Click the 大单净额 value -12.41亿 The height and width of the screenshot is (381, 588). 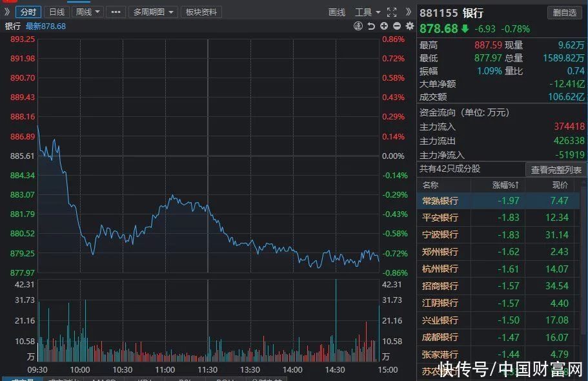point(567,84)
